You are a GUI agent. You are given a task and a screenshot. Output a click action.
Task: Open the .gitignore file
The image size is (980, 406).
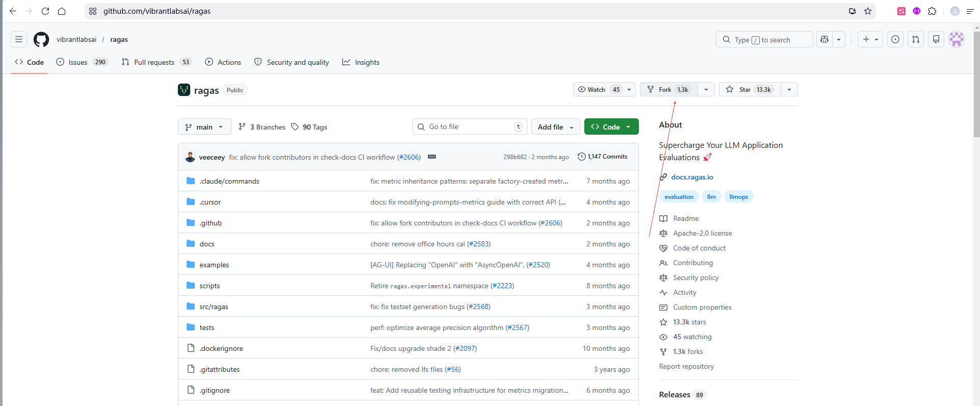point(215,390)
